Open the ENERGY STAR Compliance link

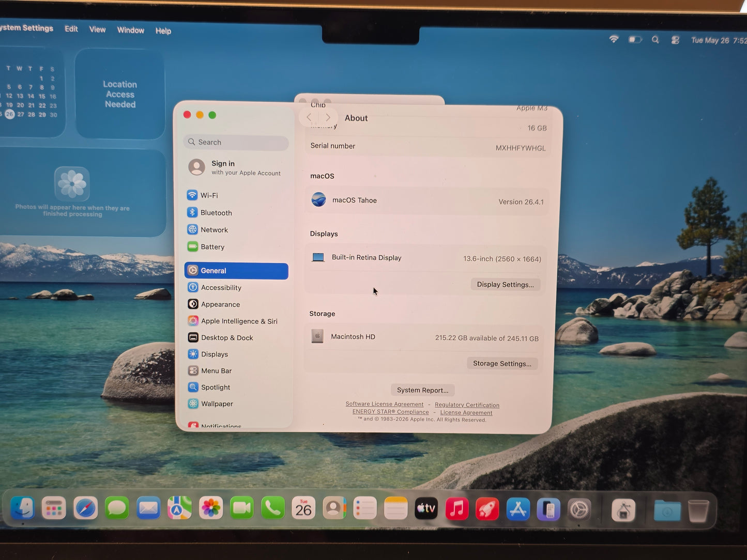[x=391, y=412]
